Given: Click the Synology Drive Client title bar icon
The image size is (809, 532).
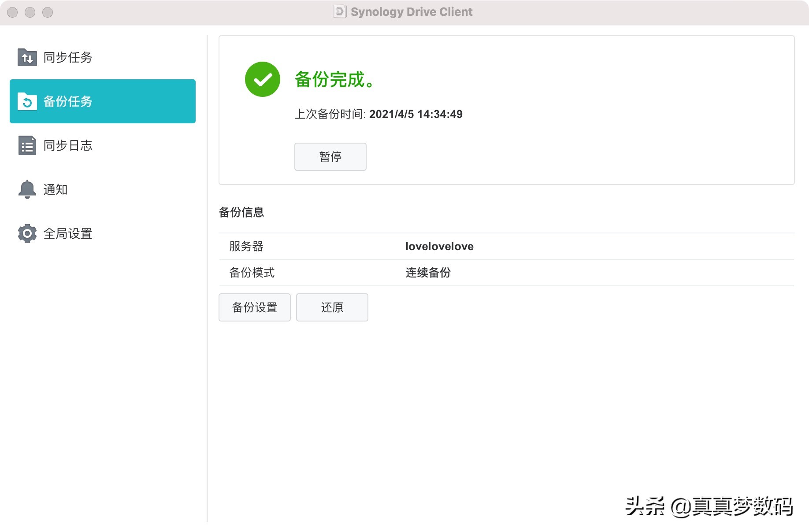Looking at the screenshot, I should tap(339, 11).
